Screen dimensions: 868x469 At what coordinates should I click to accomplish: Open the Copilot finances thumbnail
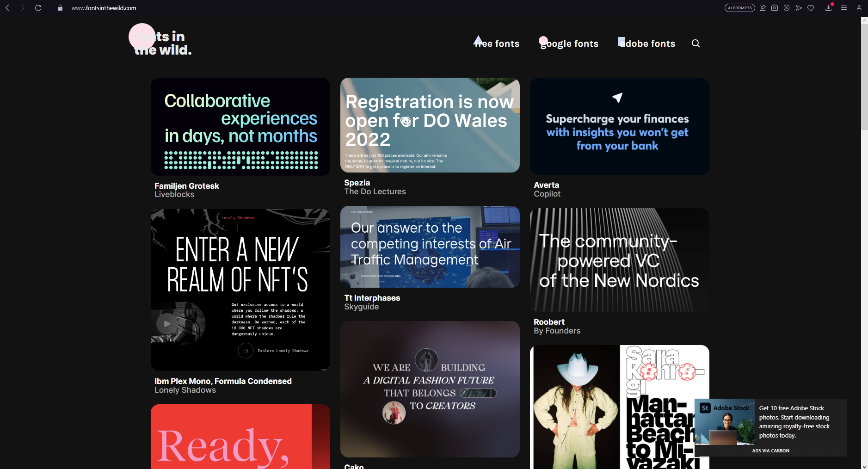click(x=620, y=126)
